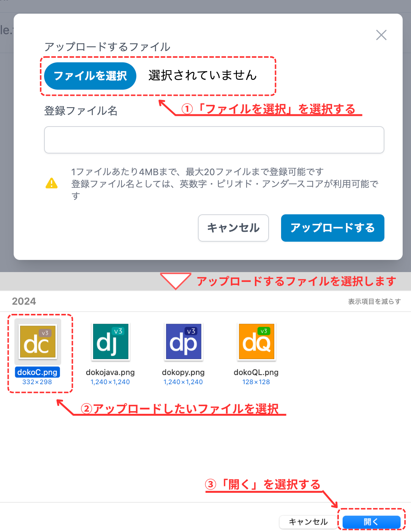The image size is (411, 532).
Task: Open the 1,240×1,240 link under dokojava.png
Action: tap(110, 382)
